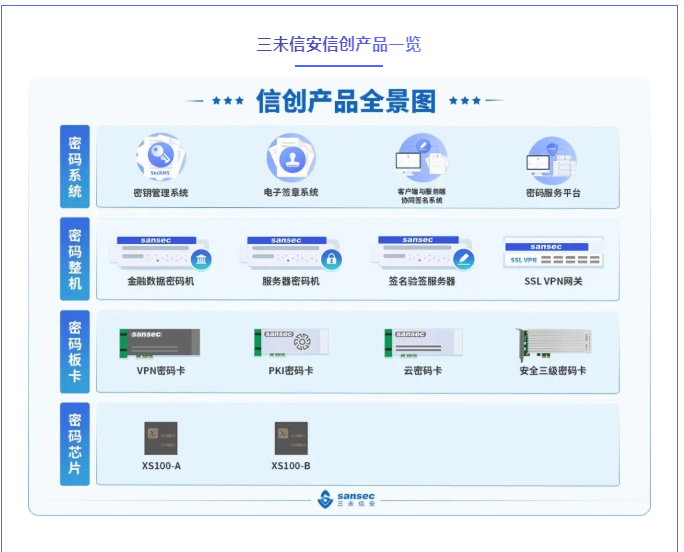The image size is (684, 552).
Task: Open the 密码服务平台 icon
Action: [552, 158]
